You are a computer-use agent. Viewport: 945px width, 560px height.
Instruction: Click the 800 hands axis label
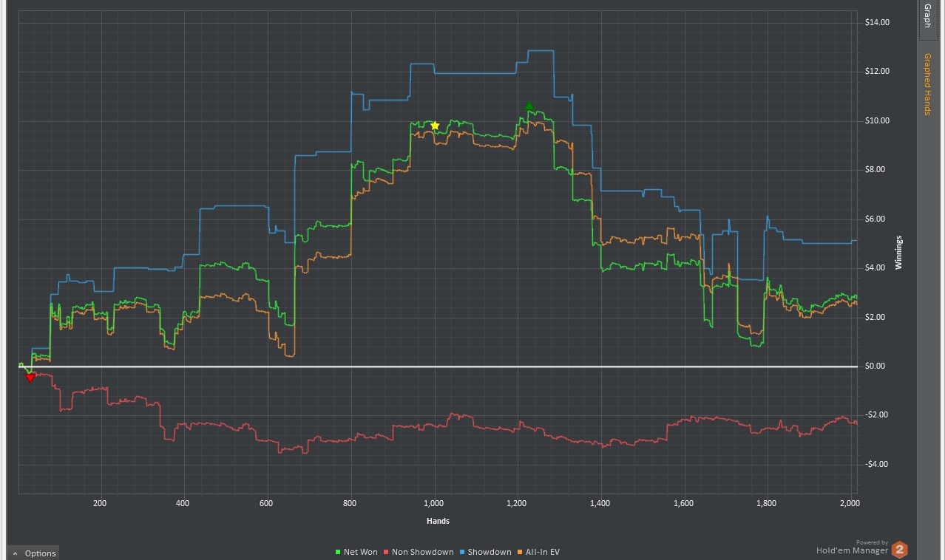[350, 503]
